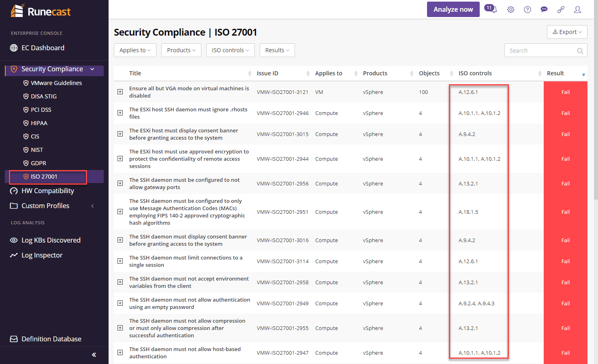598x364 pixels.
Task: Open the ISO controls filter dropdown
Action: (231, 50)
